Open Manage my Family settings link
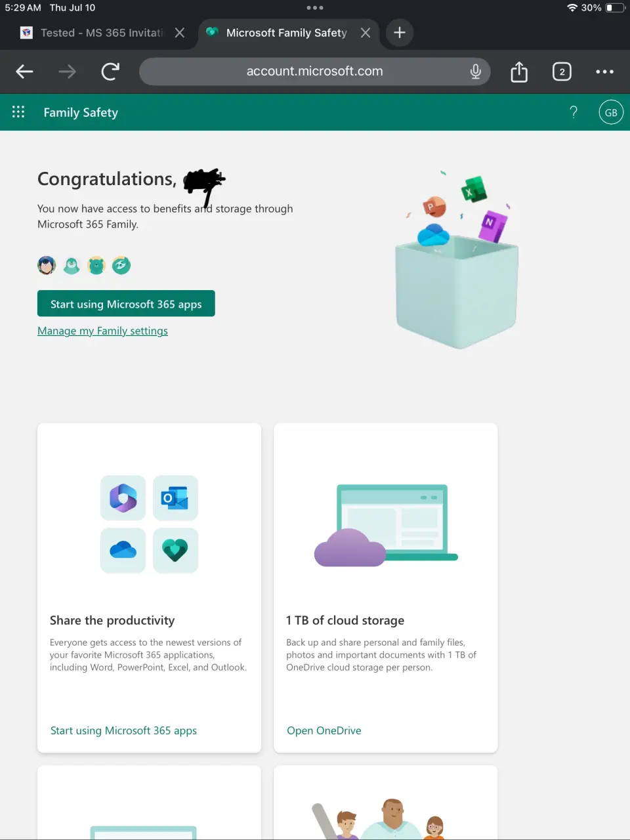Viewport: 630px width, 840px height. [x=102, y=331]
